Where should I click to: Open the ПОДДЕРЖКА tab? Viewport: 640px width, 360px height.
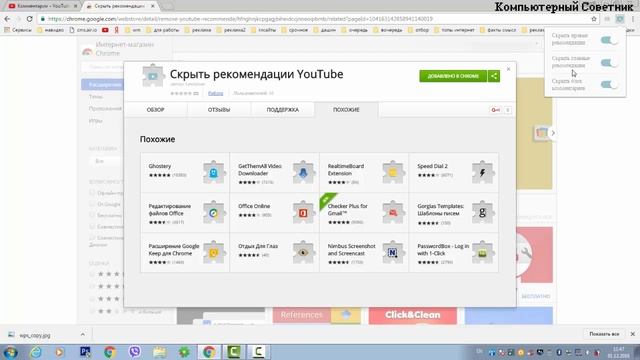pos(282,110)
